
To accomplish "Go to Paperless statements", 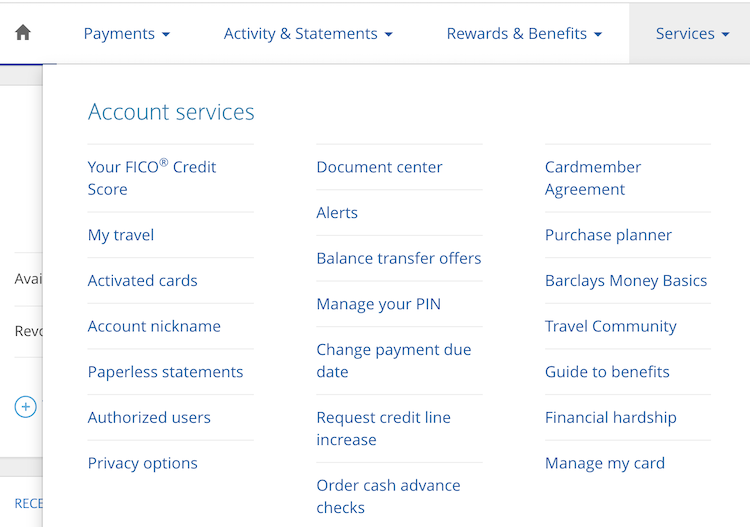I will (165, 372).
